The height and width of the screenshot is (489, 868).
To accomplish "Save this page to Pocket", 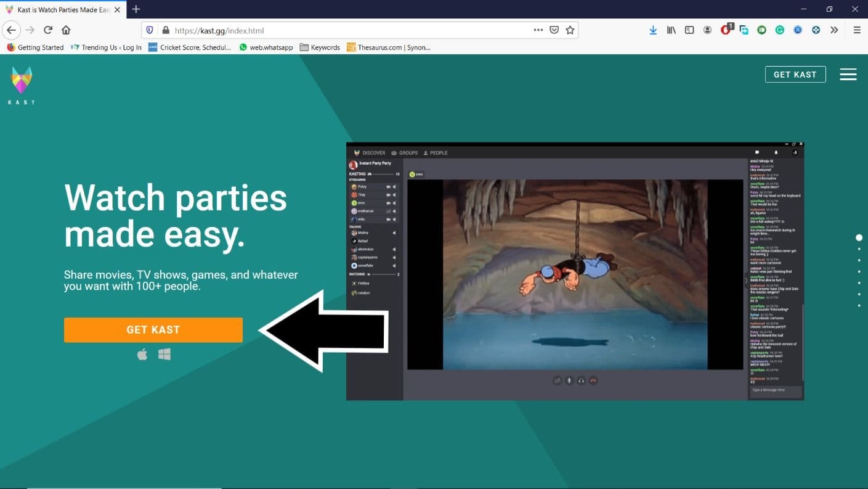I will 554,30.
